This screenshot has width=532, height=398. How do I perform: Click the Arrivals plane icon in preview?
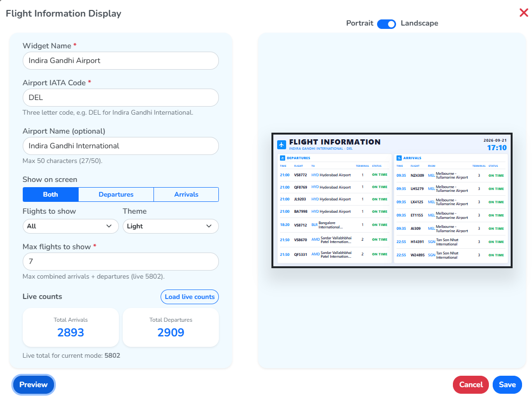[x=399, y=158]
